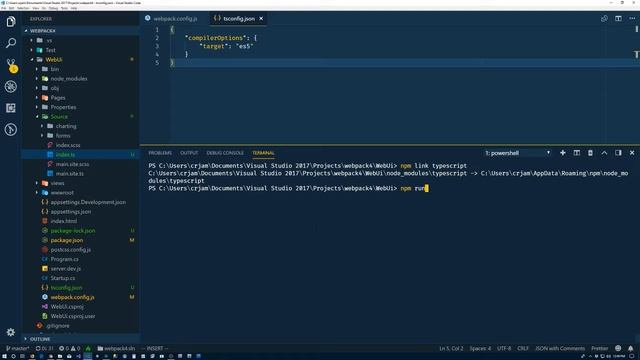640x360 pixels.
Task: Collapse the WebUi folder
Action: (x=80, y=60)
